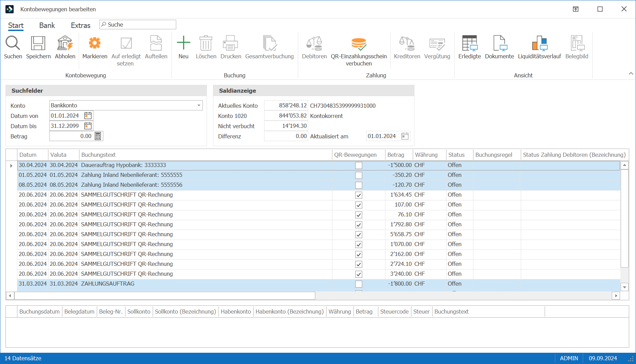Toggle QR checkbox for the -350.20 row
This screenshot has height=364, width=636.
pos(359,175)
